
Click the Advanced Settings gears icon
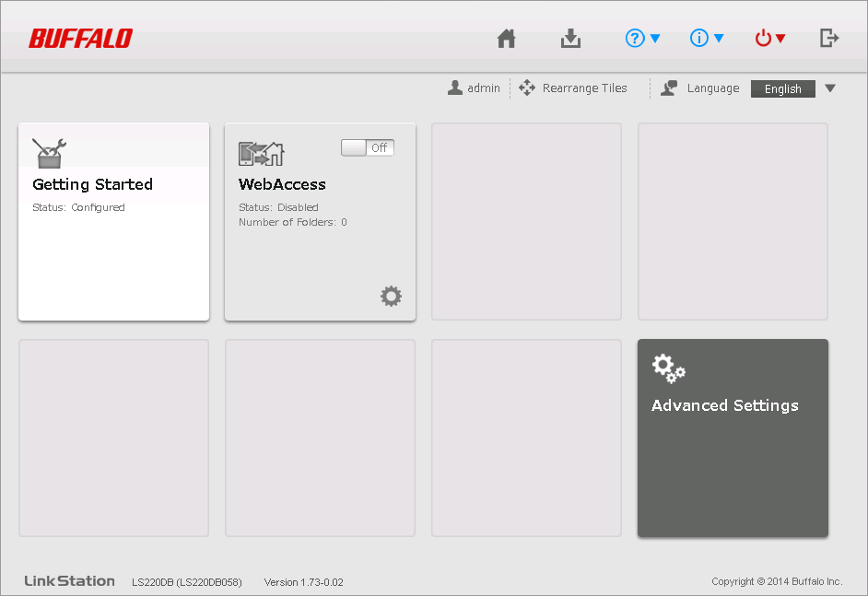point(668,368)
